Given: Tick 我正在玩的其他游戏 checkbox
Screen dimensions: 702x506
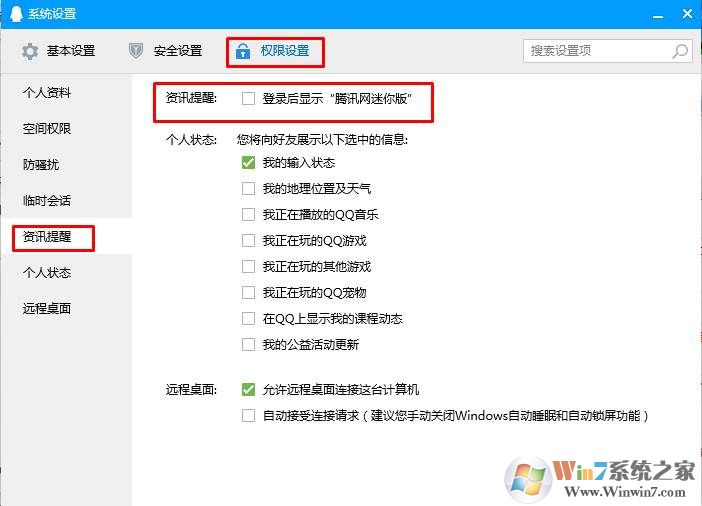Looking at the screenshot, I should pyautogui.click(x=248, y=266).
